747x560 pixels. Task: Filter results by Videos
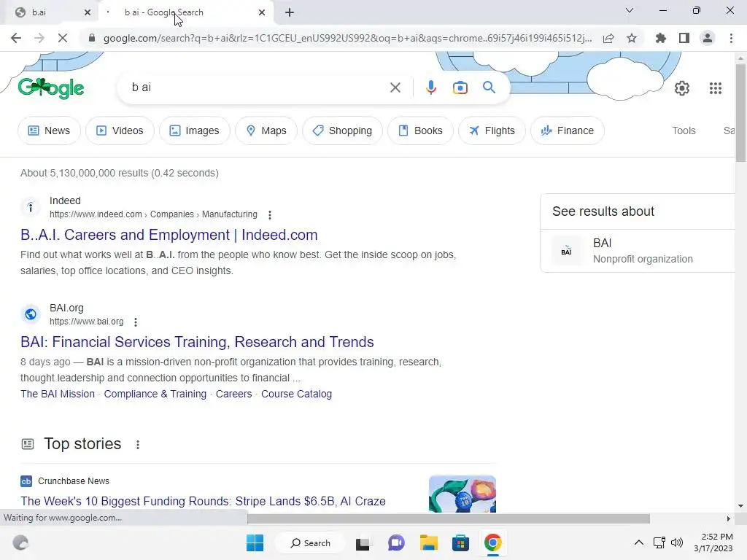120,131
